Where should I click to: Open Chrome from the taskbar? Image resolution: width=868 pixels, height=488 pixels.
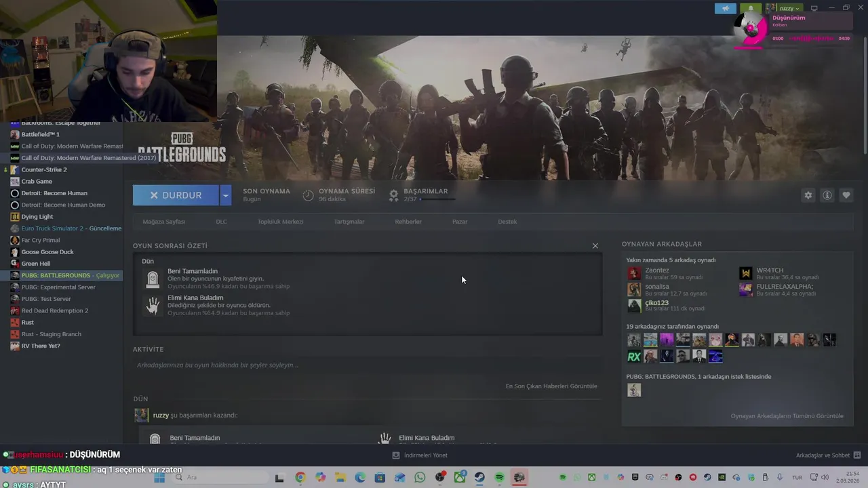300,478
